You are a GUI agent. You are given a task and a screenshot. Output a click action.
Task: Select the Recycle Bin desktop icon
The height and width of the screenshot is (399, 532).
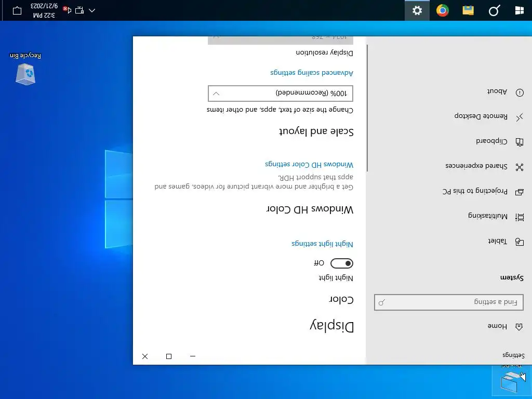[x=25, y=68]
